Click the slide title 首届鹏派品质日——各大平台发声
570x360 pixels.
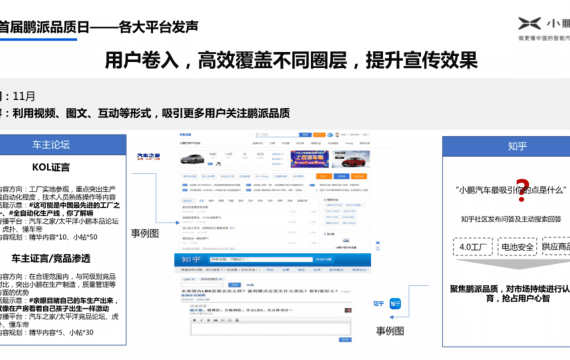click(x=99, y=27)
